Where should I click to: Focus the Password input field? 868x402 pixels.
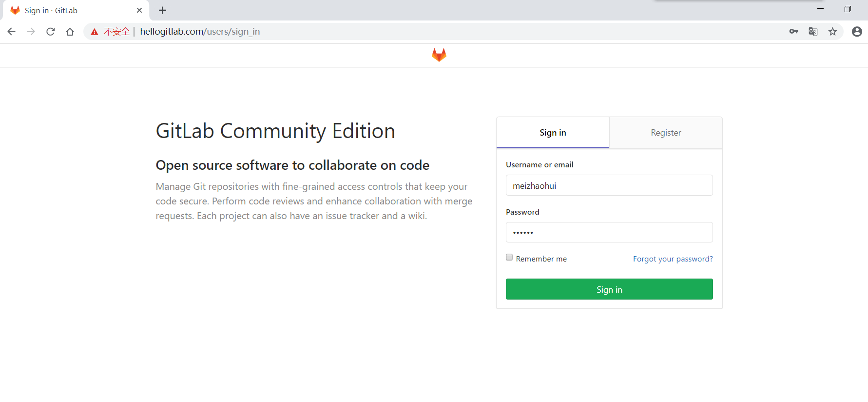point(609,232)
